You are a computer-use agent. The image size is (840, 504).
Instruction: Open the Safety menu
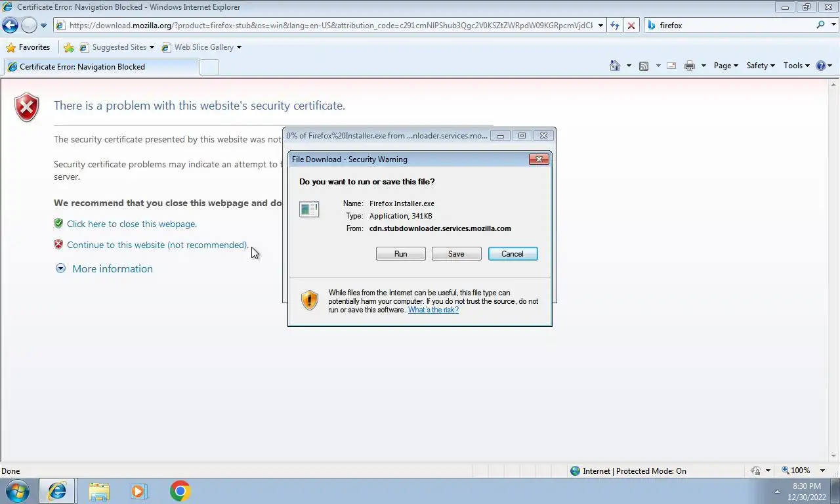761,66
